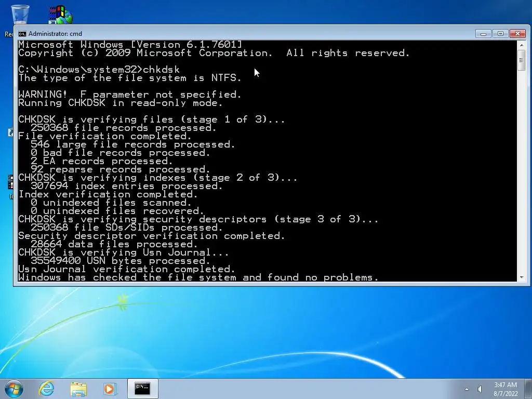Screen dimensions: 532x399
Task: Click the scrollbar down arrow in cmd
Action: tap(522, 277)
